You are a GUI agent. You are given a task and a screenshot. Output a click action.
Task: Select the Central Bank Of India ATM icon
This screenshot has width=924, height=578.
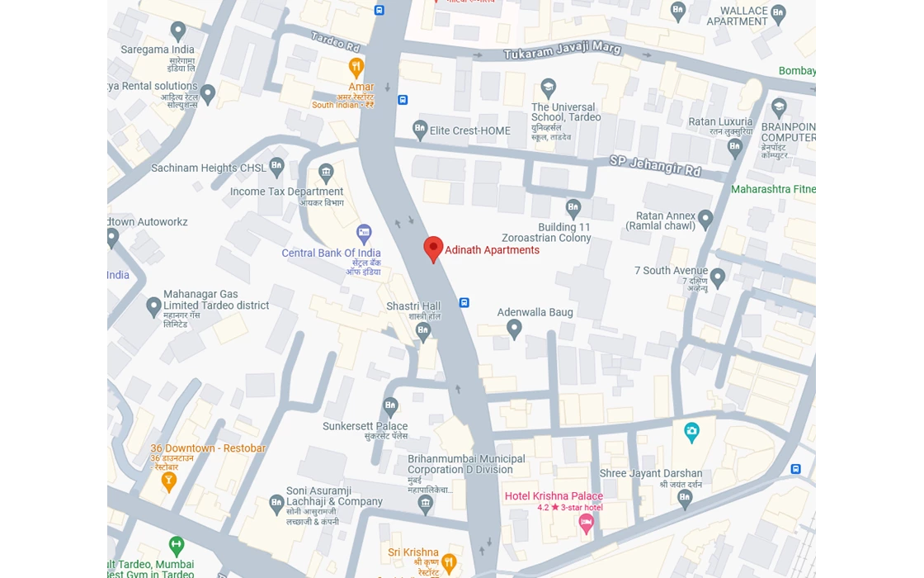(x=364, y=234)
